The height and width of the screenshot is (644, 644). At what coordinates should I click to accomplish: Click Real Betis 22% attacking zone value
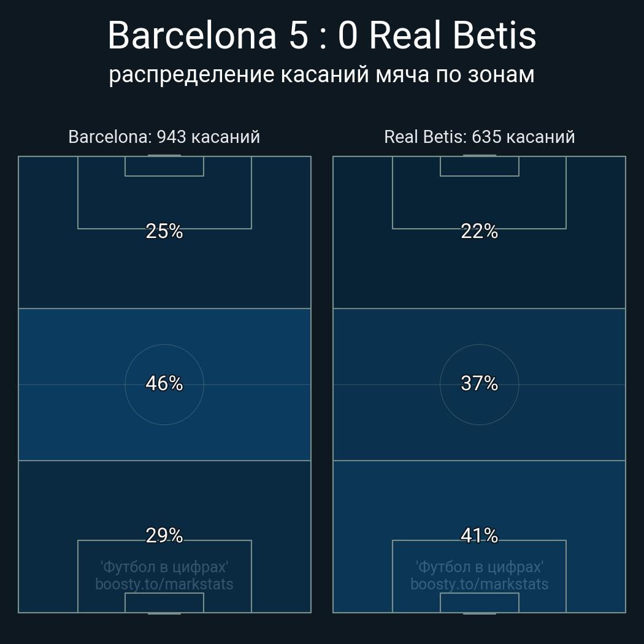tap(479, 231)
